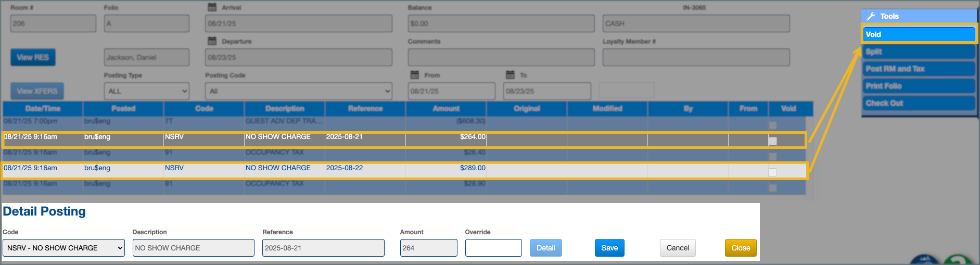Screen dimensions: 980x265
Task: Check void box for $264.00 no show charge
Action: click(x=773, y=141)
